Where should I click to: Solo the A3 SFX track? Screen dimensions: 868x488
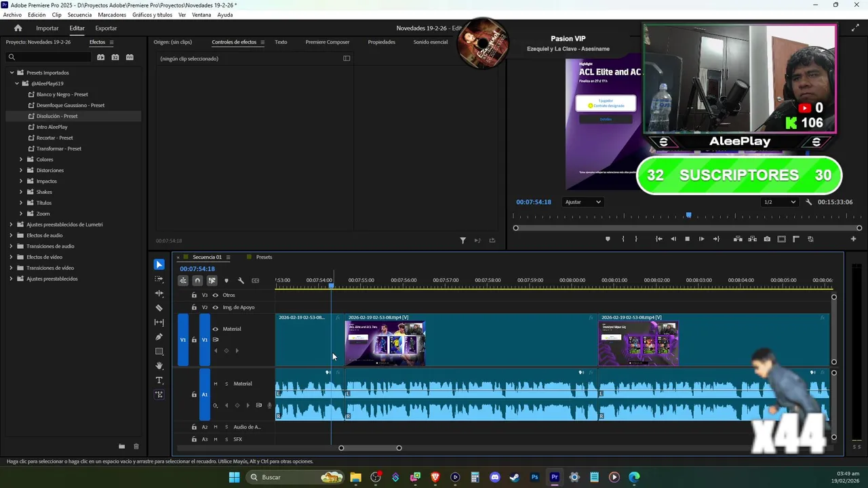coord(226,439)
